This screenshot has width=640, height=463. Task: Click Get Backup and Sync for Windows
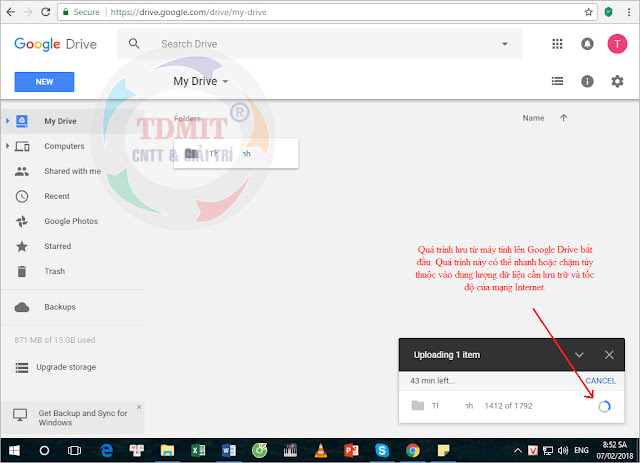pos(83,418)
